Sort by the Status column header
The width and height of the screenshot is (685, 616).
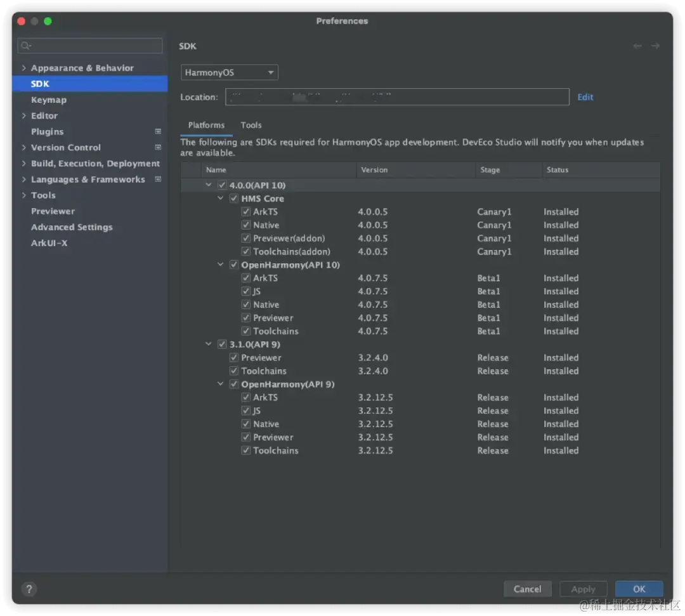[x=601, y=170]
